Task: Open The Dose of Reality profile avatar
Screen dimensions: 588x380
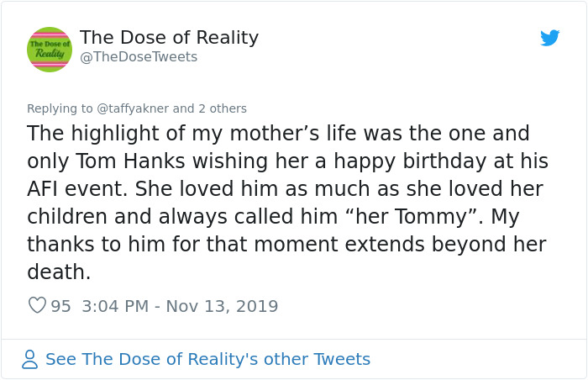Action: click(x=50, y=49)
